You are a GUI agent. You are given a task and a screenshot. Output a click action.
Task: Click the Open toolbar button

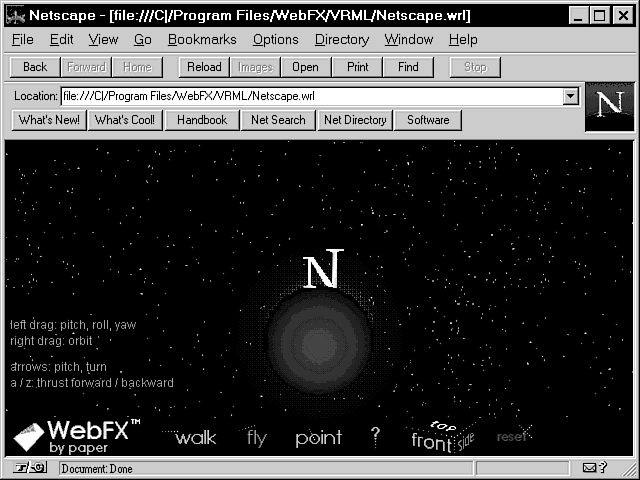305,67
